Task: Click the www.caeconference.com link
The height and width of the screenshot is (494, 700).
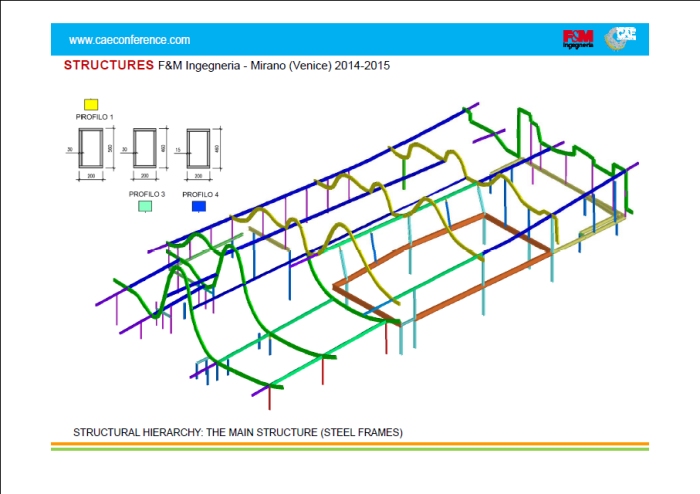Action: pos(129,40)
